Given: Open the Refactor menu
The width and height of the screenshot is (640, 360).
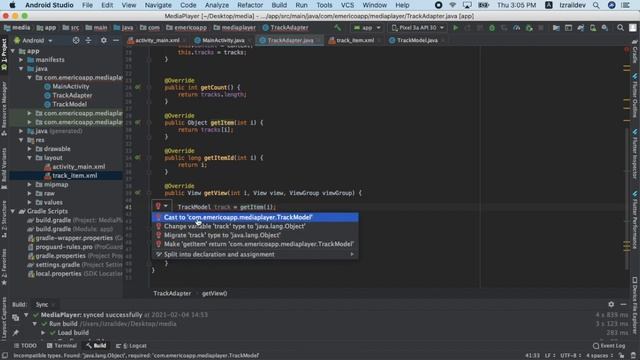Looking at the screenshot, I should [250, 5].
